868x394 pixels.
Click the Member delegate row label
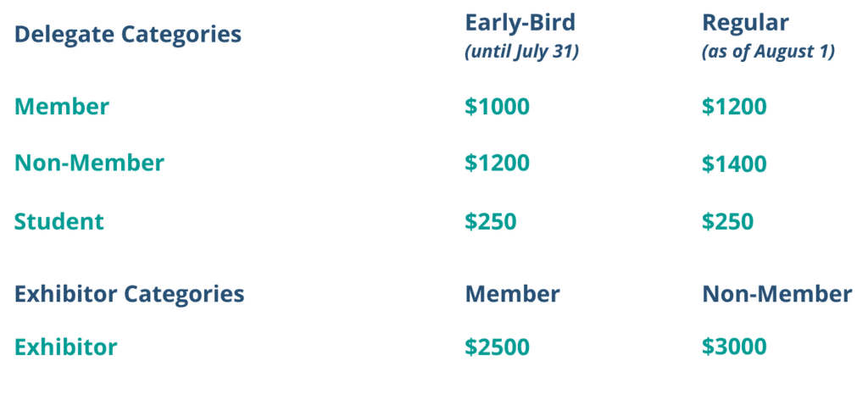pyautogui.click(x=62, y=107)
